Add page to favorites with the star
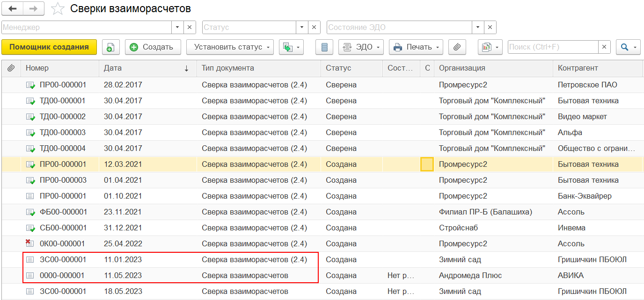The width and height of the screenshot is (644, 300). [58, 8]
